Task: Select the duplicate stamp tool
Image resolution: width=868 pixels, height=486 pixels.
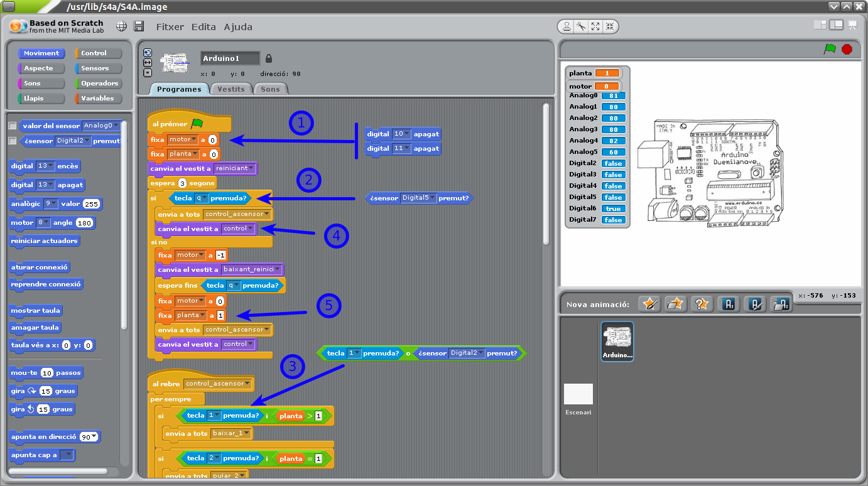Action: click(x=567, y=26)
